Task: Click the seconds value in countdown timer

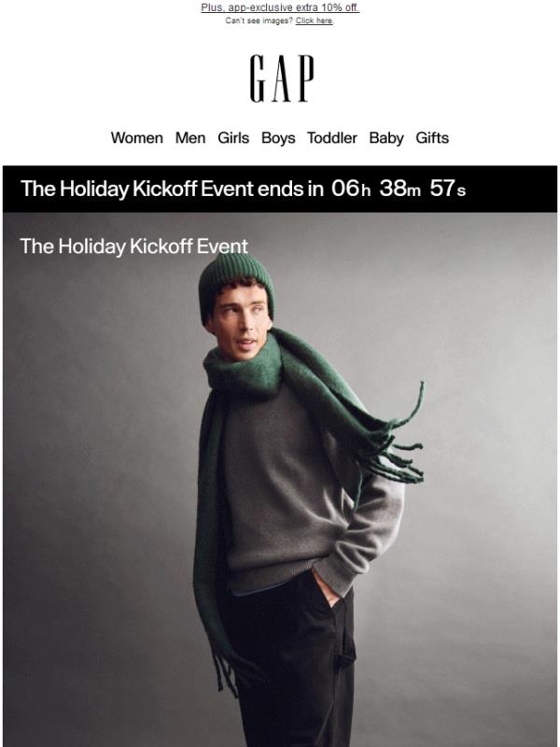Action: [447, 189]
